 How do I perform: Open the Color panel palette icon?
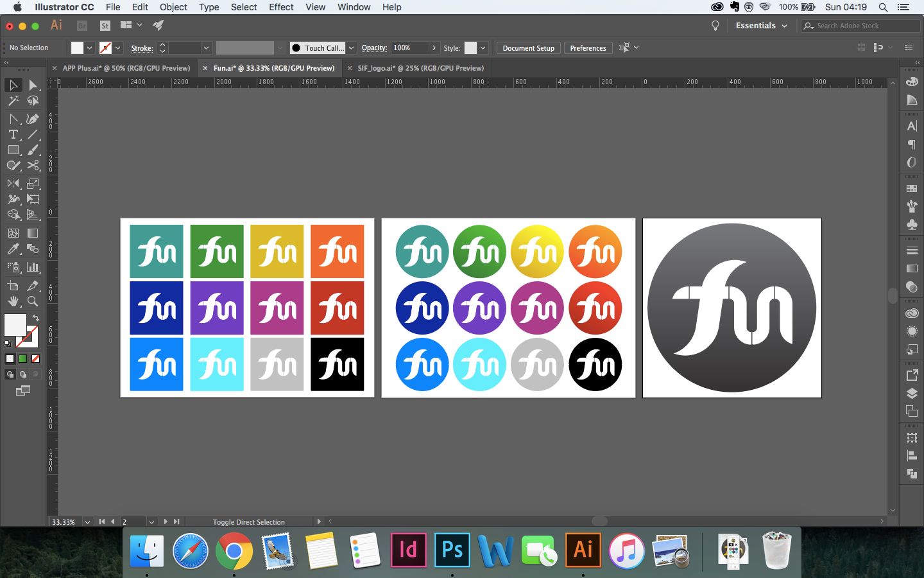[912, 82]
